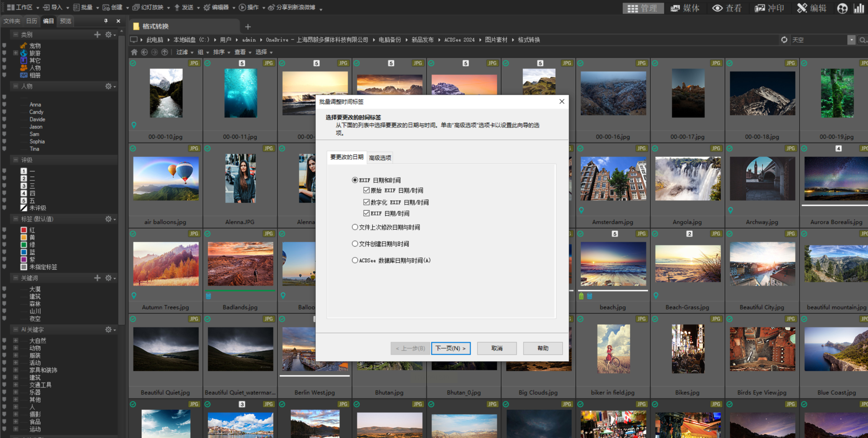
Task: Open 关键词 panel gear settings
Action: [x=108, y=278]
